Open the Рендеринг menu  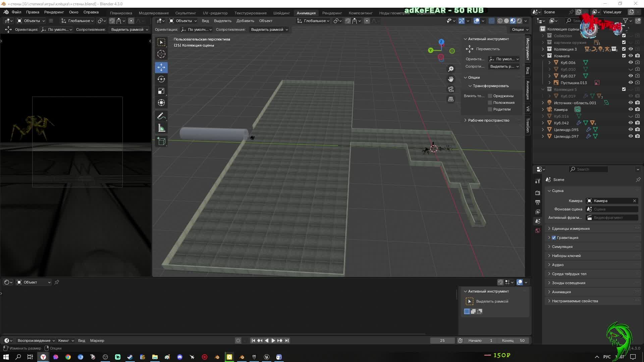point(54,12)
